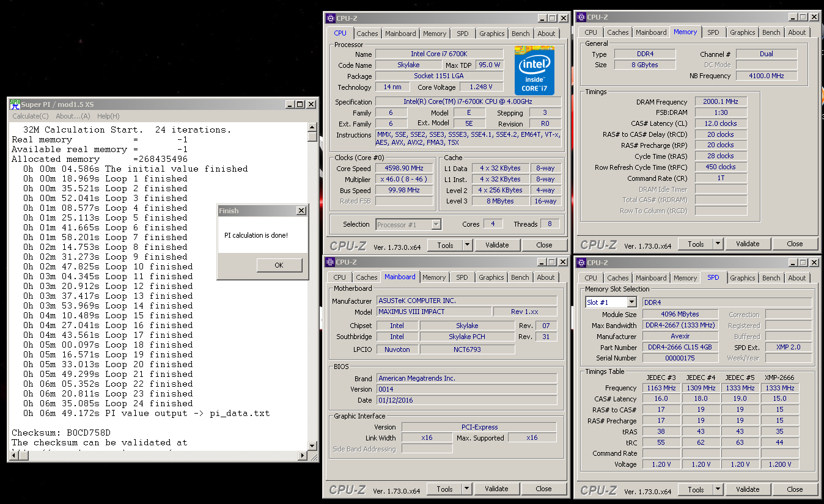The width and height of the screenshot is (824, 504).
Task: Click the Intel Core i7 logo
Action: click(x=534, y=70)
